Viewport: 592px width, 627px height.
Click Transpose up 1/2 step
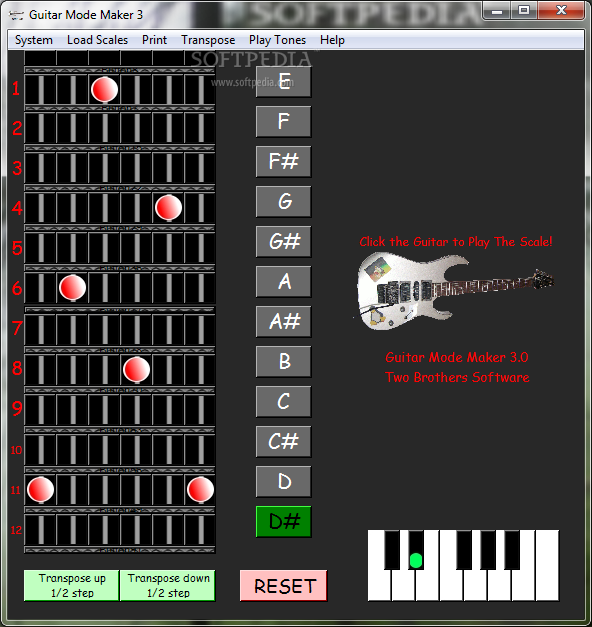pyautogui.click(x=72, y=585)
